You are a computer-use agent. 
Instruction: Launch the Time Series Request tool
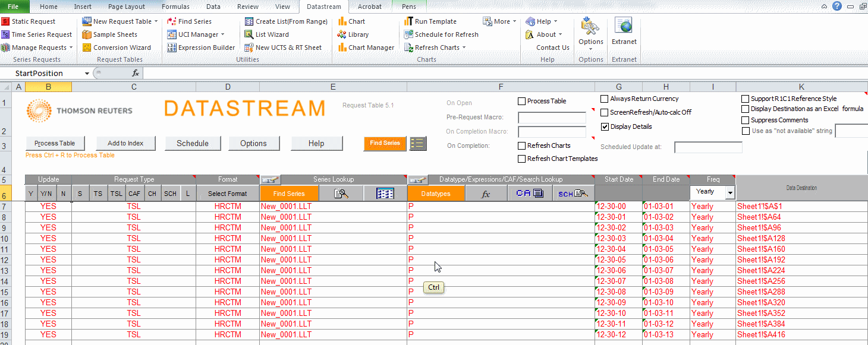tap(36, 34)
